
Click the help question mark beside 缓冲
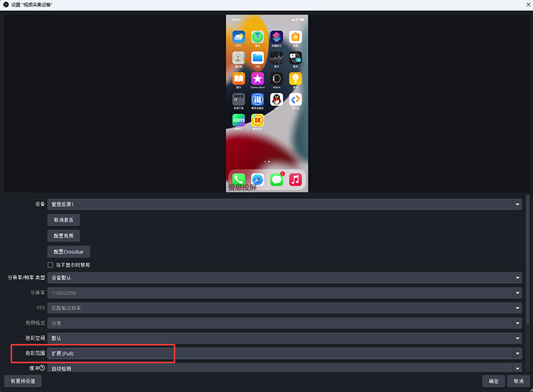point(42,368)
